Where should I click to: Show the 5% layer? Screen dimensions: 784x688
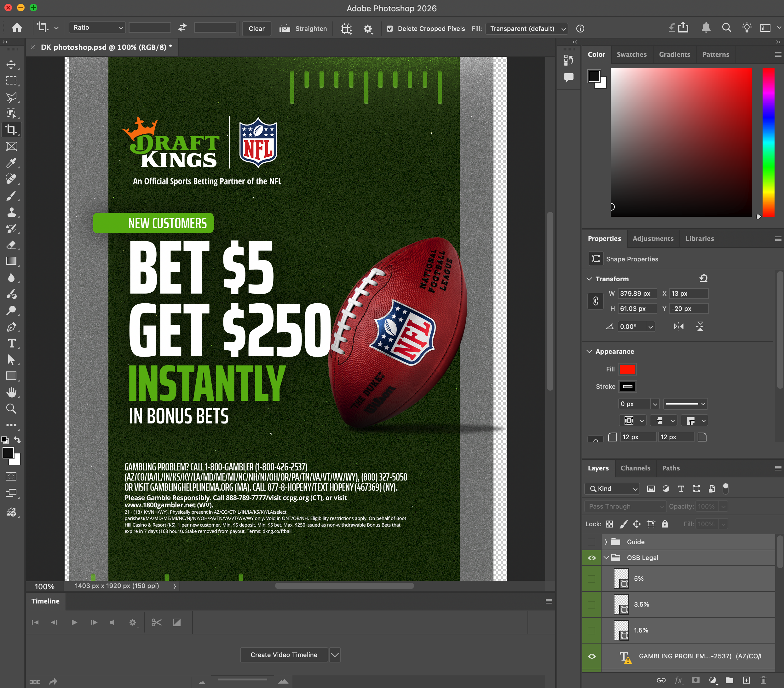591,579
